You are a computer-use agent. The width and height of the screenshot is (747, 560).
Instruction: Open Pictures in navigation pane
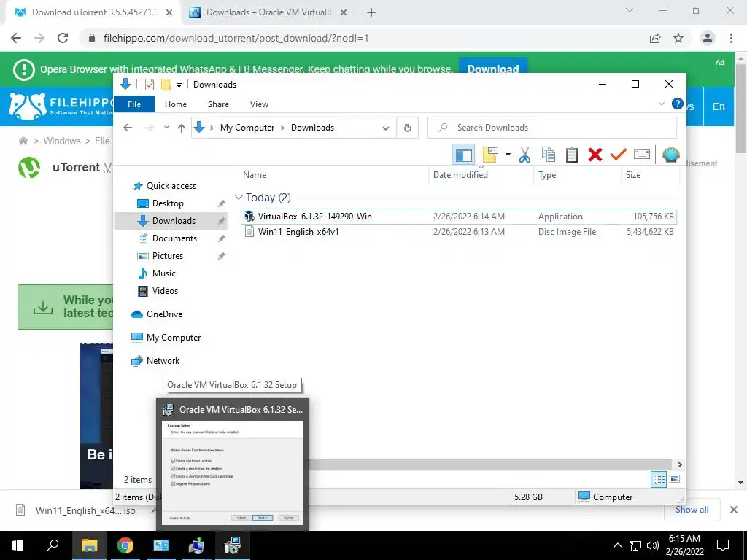coord(167,256)
